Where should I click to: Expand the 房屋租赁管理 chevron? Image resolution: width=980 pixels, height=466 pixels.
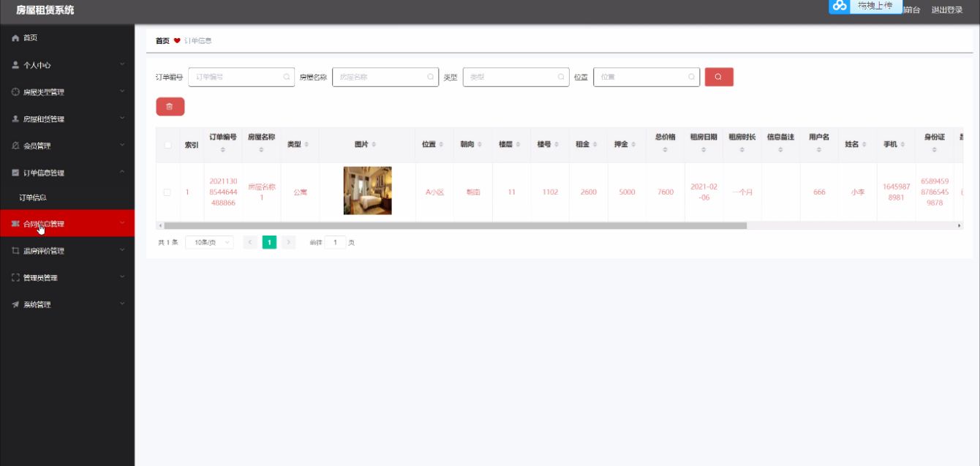tap(123, 119)
